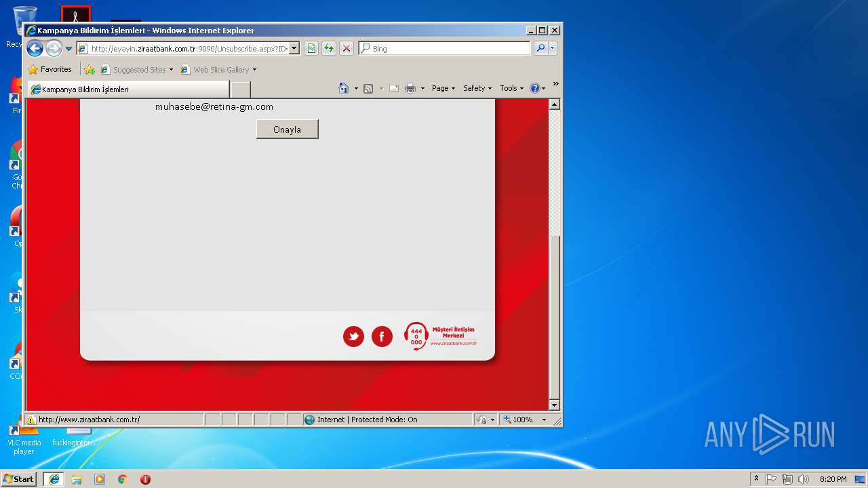Screen dimensions: 868x488
Task: Open the Windows Start menu
Action: point(19,479)
